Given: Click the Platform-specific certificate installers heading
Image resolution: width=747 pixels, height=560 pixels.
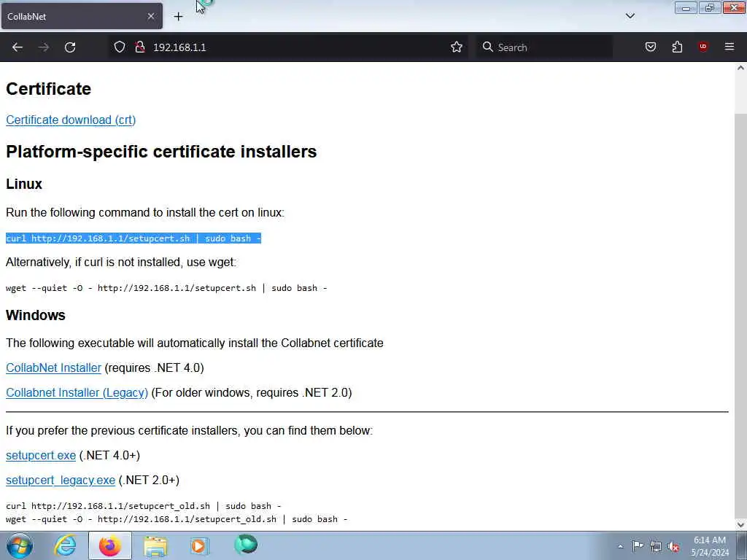Looking at the screenshot, I should pyautogui.click(x=161, y=152).
